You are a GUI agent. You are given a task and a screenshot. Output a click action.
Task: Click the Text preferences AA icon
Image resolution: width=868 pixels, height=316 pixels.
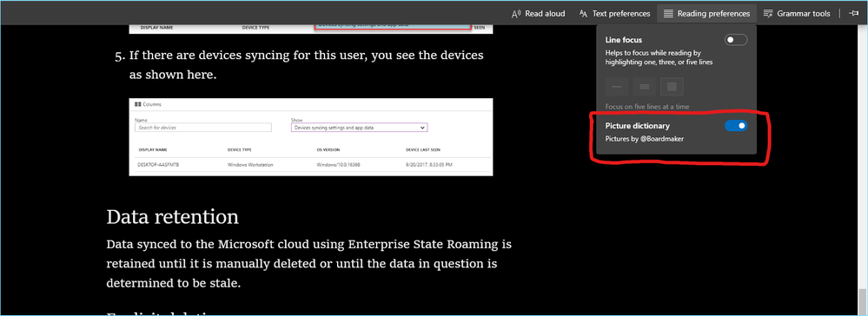pos(583,13)
